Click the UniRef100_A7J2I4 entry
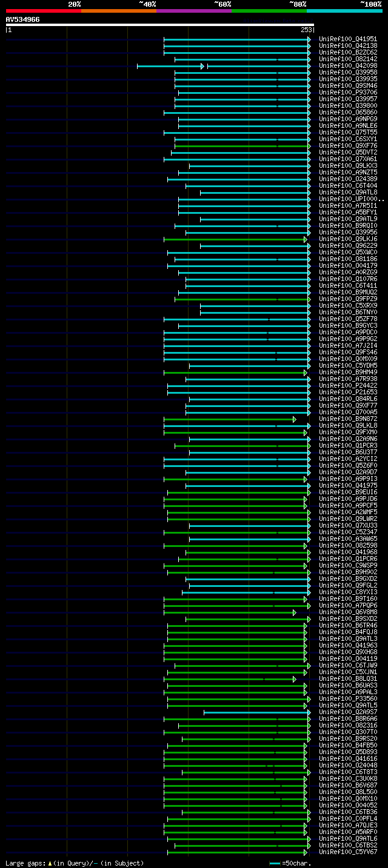388x868 pixels. [348, 346]
